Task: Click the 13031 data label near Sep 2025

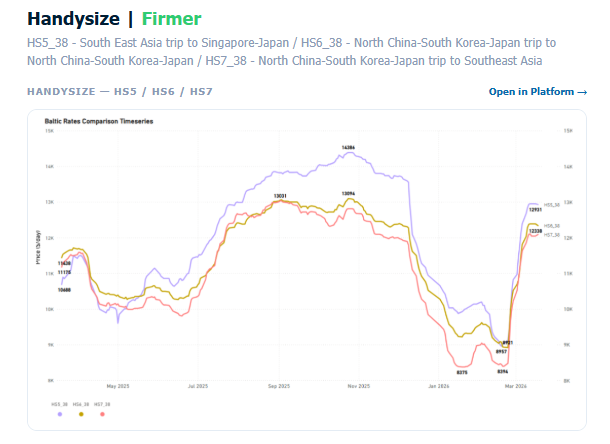Action: (x=280, y=196)
